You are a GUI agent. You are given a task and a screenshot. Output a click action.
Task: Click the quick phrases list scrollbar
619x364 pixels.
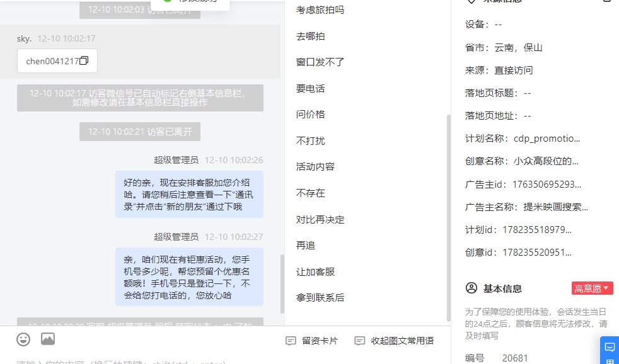click(x=448, y=218)
